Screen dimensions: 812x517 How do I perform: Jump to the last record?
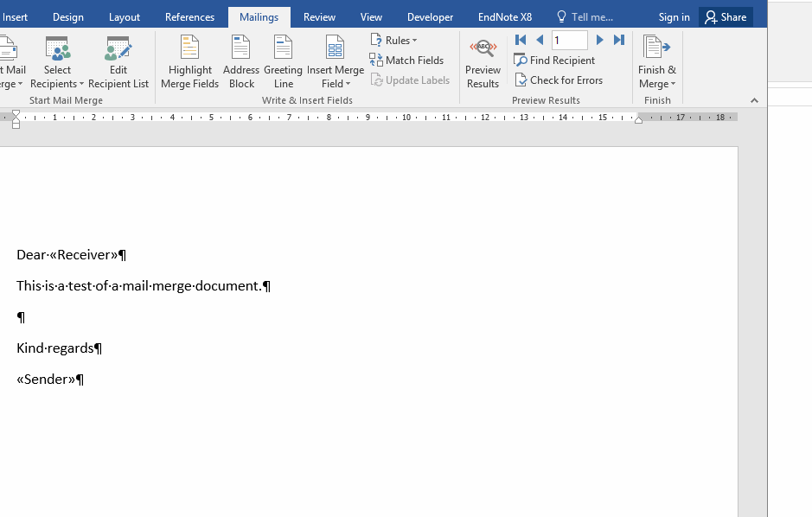[619, 40]
